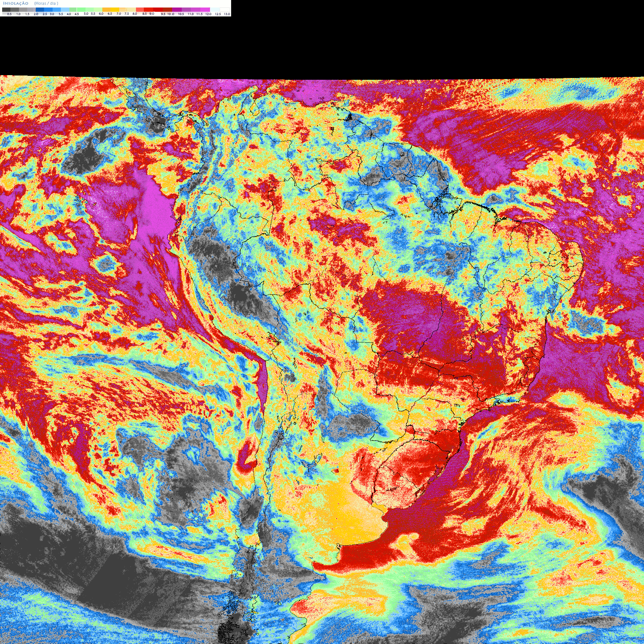Click the '10.5' legend value

[x=181, y=14]
